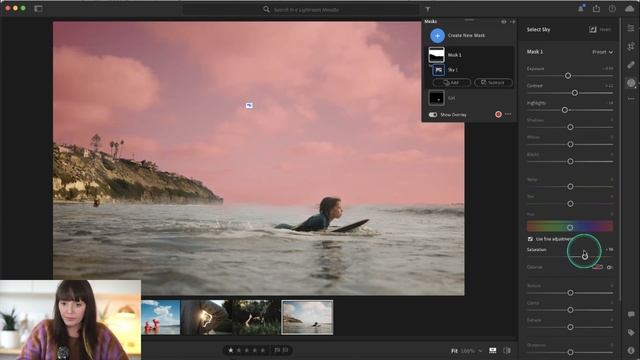Toggle Masks panel visibility eye icon
This screenshot has height=360, width=640.
click(x=504, y=22)
